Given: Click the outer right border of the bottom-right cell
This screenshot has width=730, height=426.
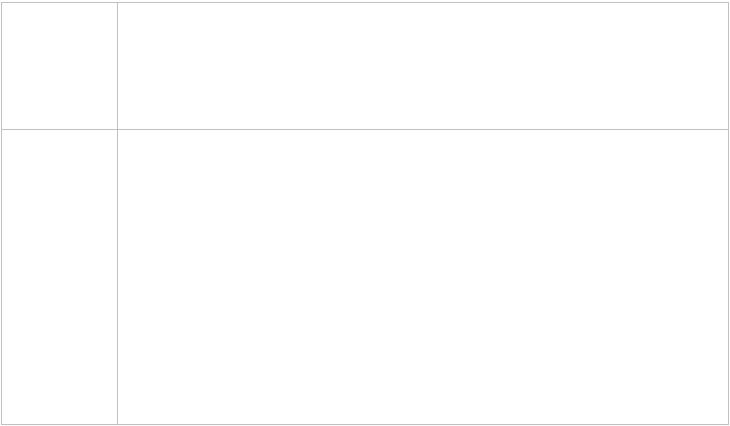Looking at the screenshot, I should click(728, 276).
